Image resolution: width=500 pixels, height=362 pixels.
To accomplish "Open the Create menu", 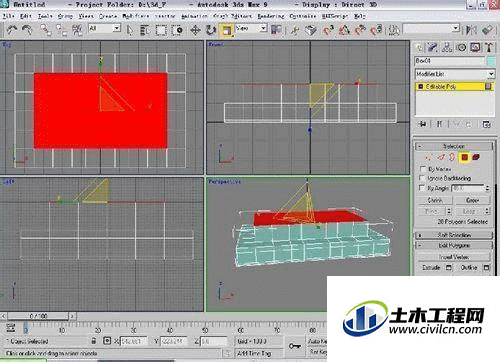I will point(108,16).
